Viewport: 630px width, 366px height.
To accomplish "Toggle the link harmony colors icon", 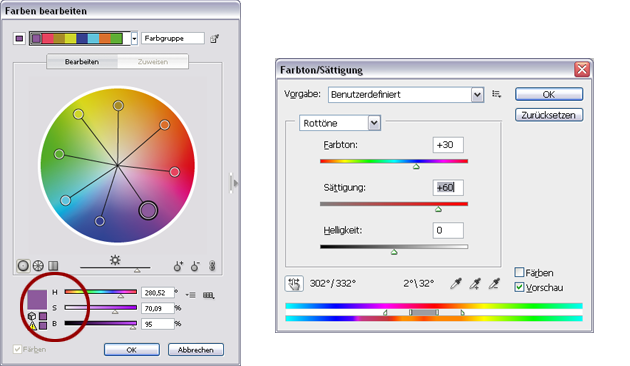I will point(212,266).
